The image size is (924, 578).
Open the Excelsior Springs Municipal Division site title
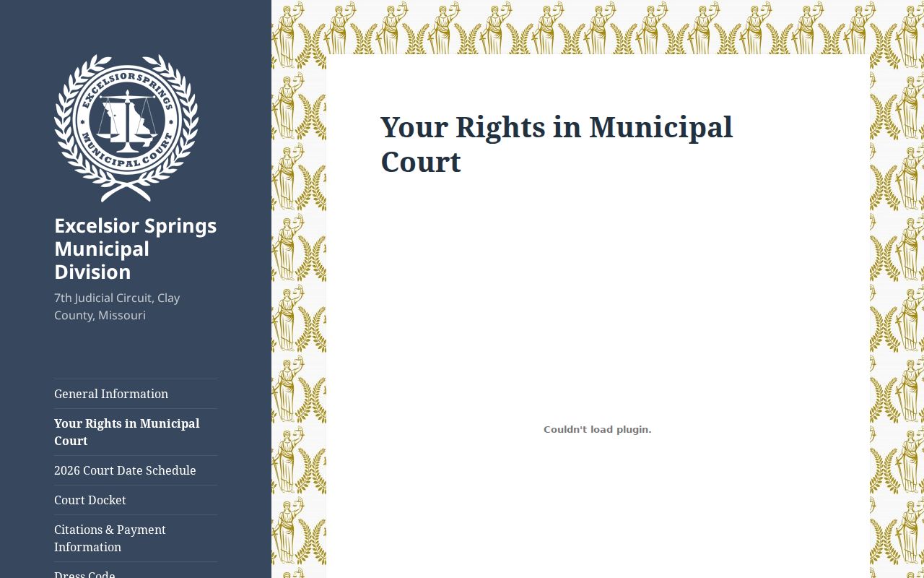coord(135,249)
